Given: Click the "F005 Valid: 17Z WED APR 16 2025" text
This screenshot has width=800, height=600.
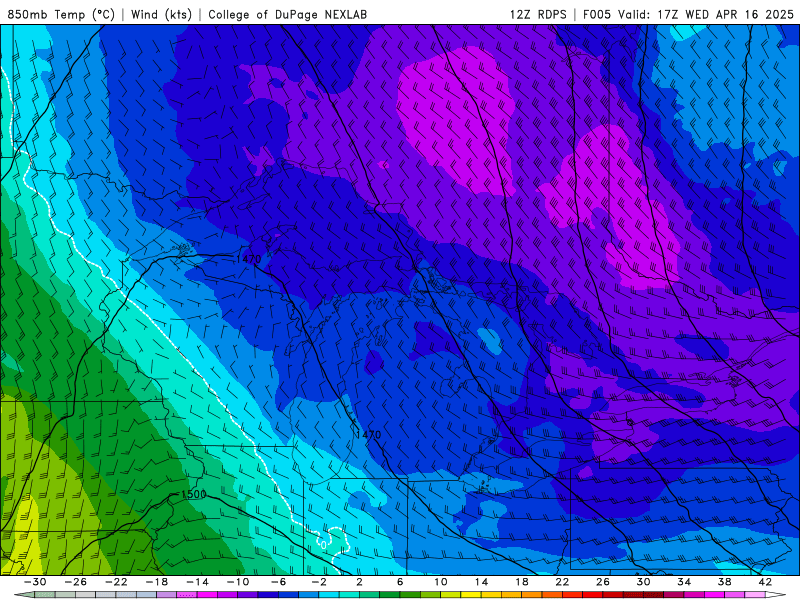Looking at the screenshot, I should 688,14.
